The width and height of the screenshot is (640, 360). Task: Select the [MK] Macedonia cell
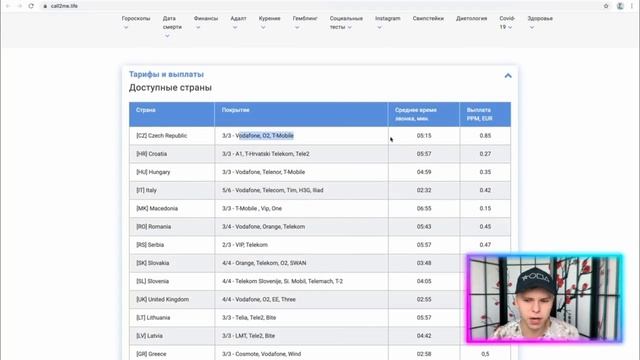172,208
